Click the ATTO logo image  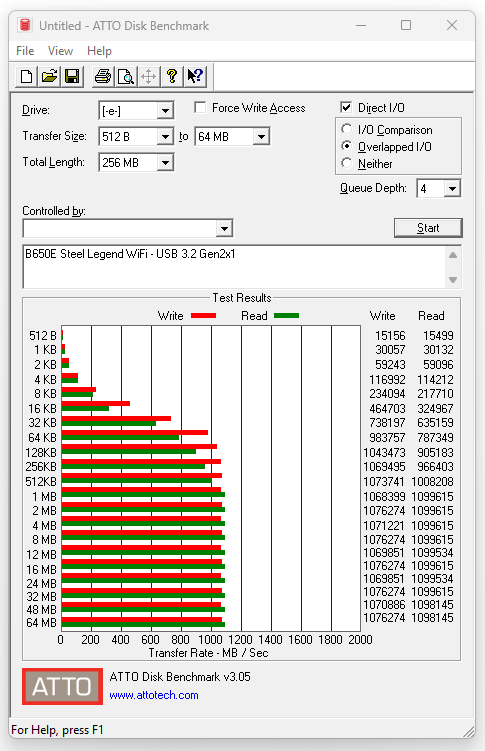62,686
